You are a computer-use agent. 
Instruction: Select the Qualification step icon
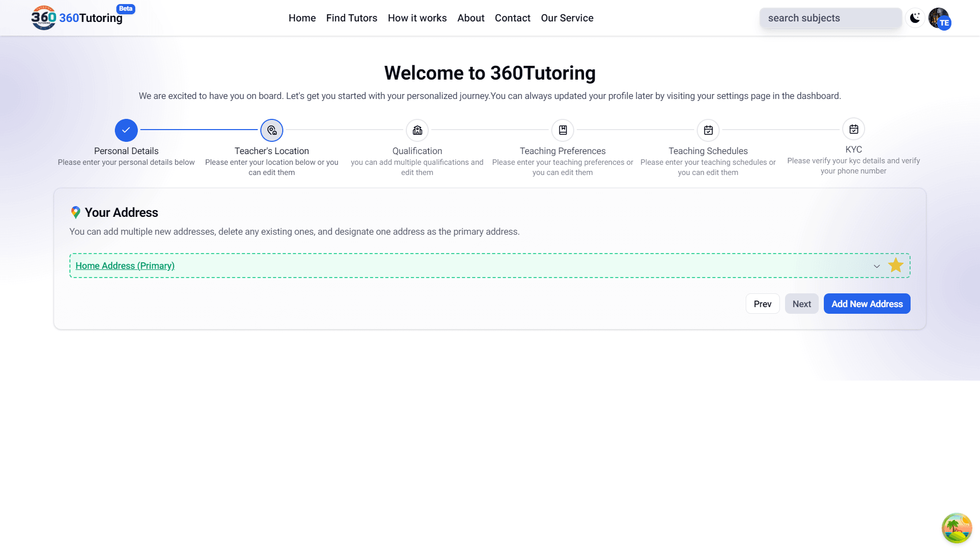[x=417, y=130]
